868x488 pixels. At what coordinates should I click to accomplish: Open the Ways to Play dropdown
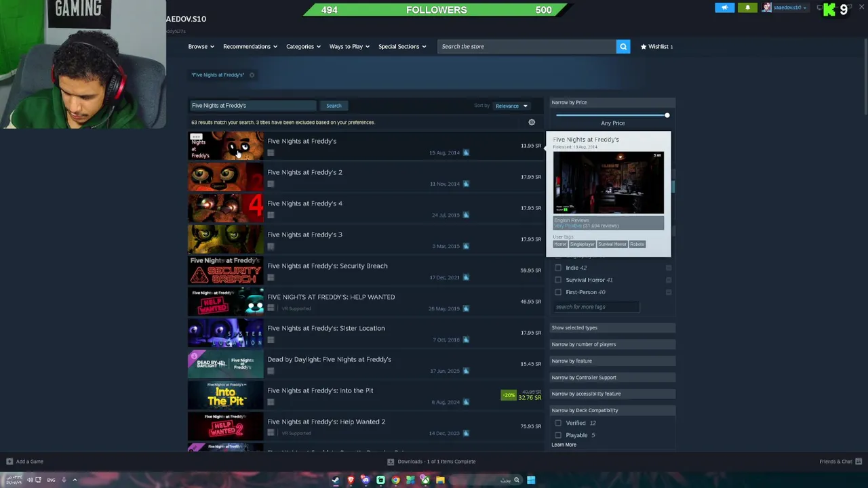tap(349, 46)
